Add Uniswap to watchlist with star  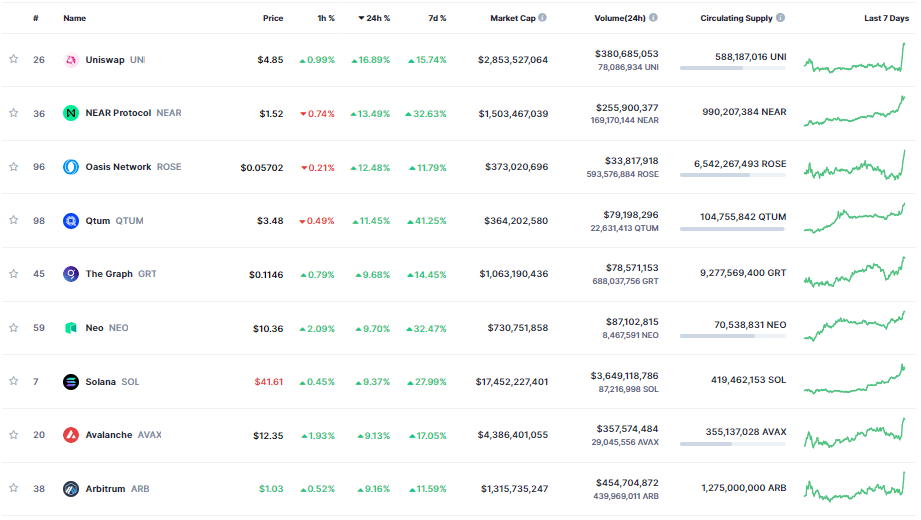pyautogui.click(x=14, y=59)
